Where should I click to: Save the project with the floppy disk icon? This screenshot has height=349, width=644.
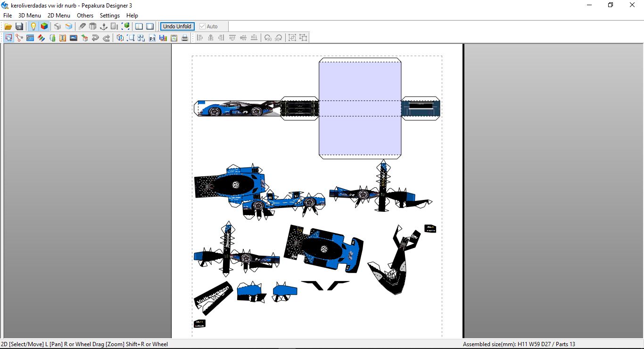coord(19,26)
